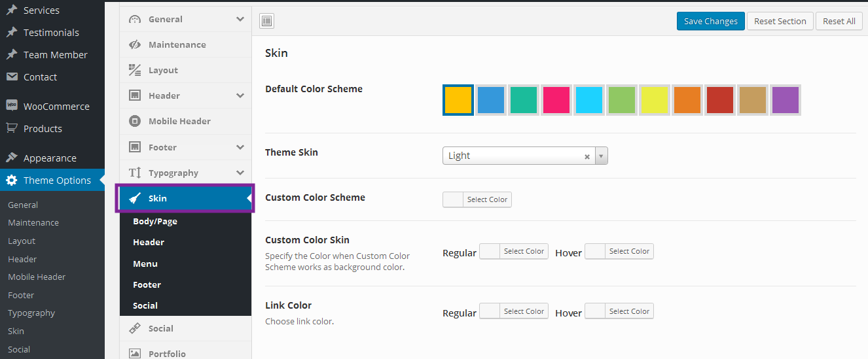The image size is (868, 359).
Task: Click the Layout panel icon
Action: 135,70
